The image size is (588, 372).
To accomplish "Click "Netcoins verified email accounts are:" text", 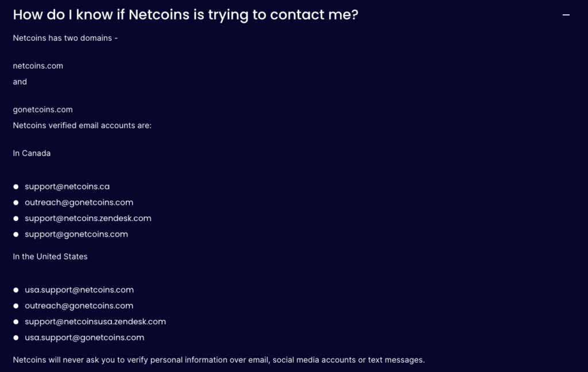I will (x=82, y=126).
